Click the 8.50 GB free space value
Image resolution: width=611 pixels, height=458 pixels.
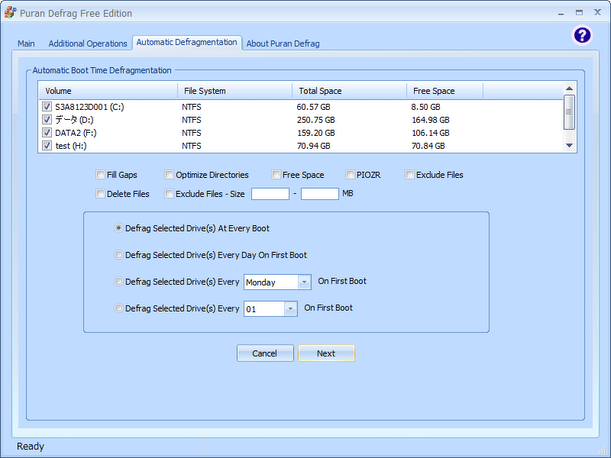426,107
